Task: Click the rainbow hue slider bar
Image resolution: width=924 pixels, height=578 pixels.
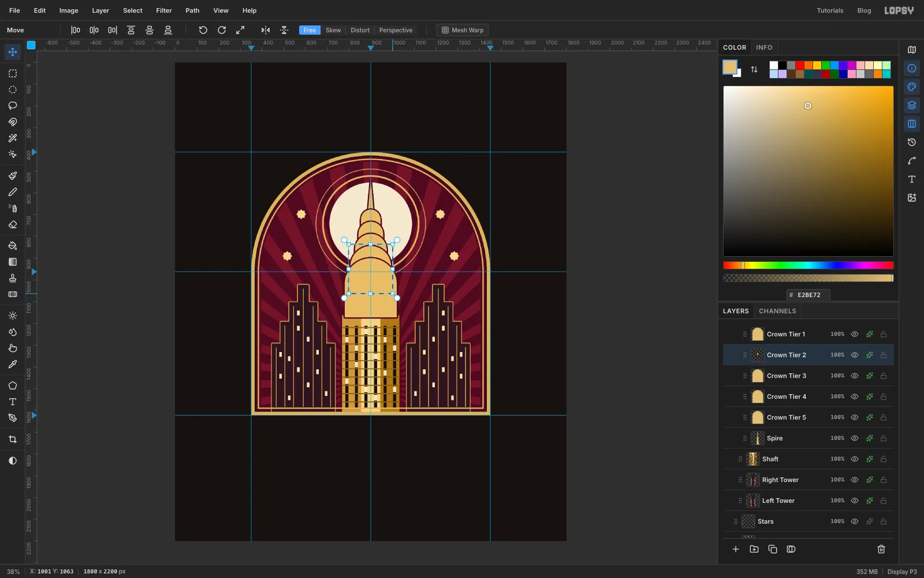Action: (808, 265)
